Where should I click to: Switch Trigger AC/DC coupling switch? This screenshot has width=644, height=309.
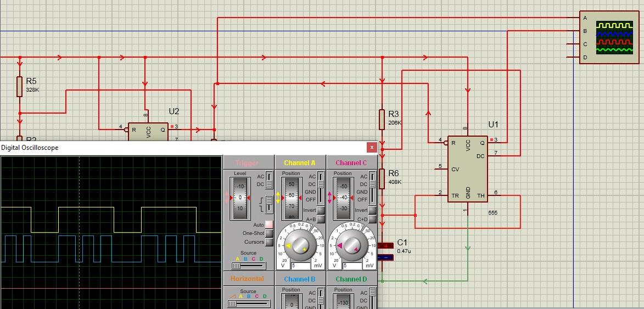[x=269, y=180]
